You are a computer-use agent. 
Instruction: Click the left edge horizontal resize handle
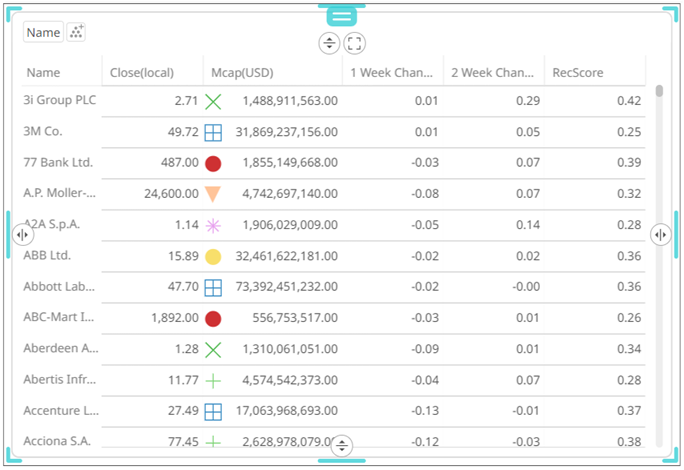[x=22, y=234]
